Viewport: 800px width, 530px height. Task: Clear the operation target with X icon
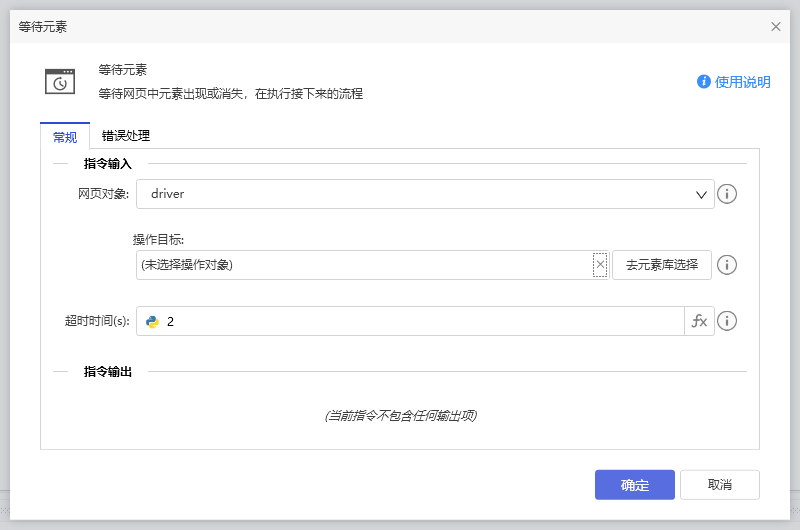point(600,265)
